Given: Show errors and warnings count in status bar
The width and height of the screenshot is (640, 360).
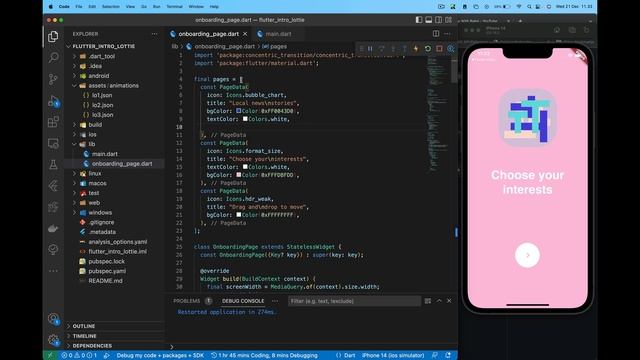Looking at the screenshot, I should (79, 356).
